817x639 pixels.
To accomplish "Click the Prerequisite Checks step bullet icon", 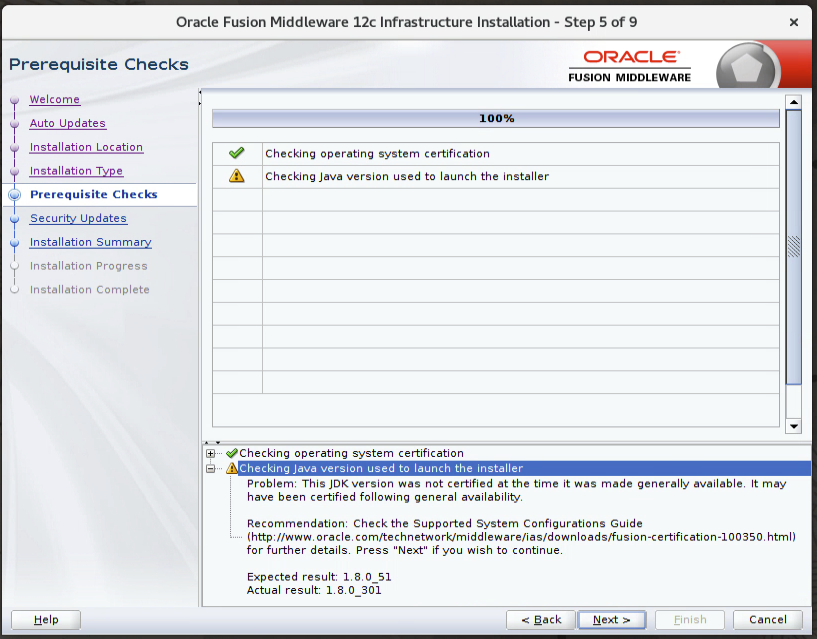I will 15,194.
